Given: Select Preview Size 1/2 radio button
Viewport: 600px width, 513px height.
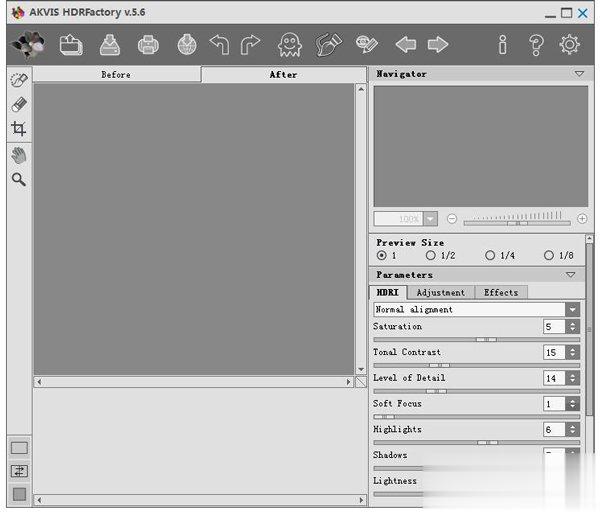Looking at the screenshot, I should (430, 255).
